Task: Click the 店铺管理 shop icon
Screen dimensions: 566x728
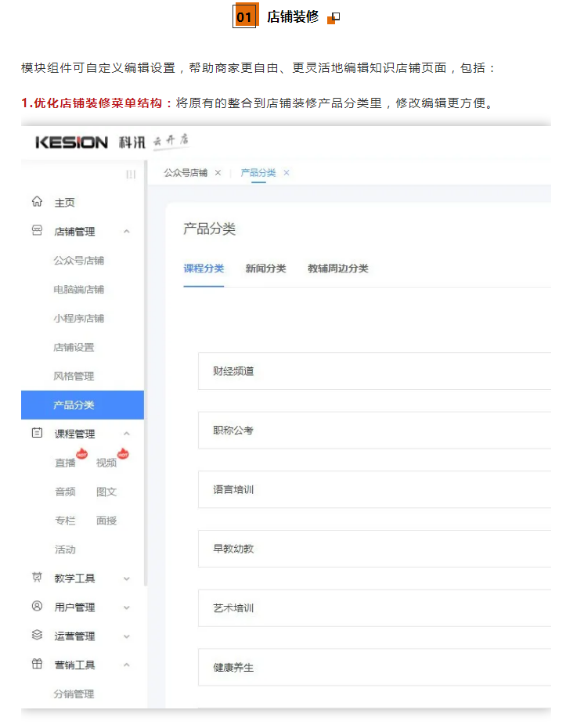Action: 37,231
